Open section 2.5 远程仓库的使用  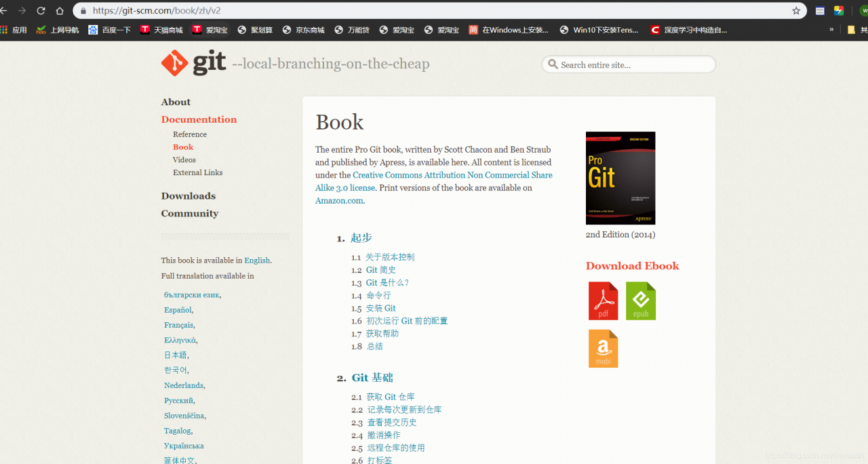(396, 448)
